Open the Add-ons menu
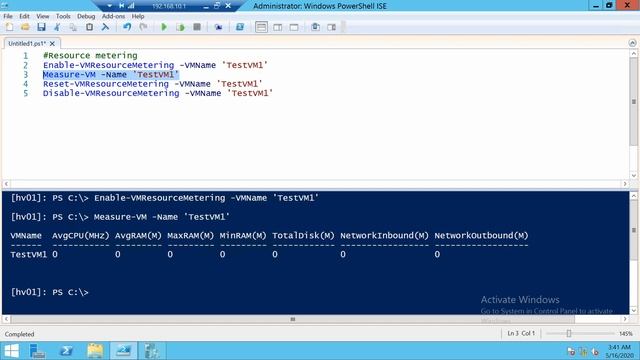This screenshot has height=360, width=640. click(113, 16)
